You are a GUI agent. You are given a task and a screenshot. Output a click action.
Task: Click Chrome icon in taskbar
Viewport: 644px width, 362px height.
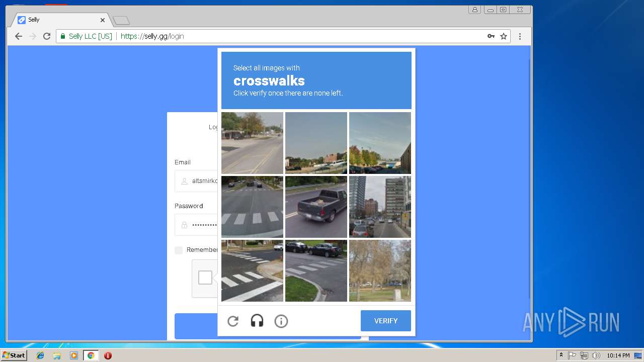tap(91, 355)
